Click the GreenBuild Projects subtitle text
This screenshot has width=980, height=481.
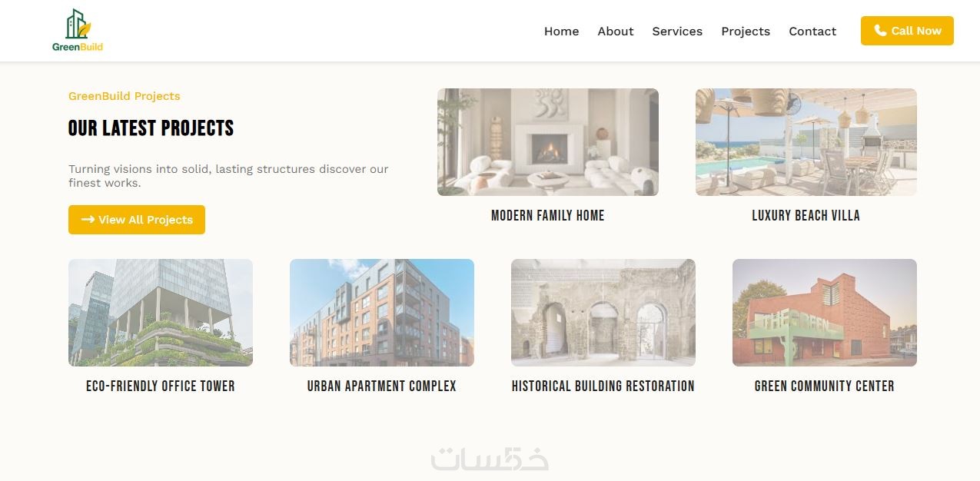click(125, 96)
